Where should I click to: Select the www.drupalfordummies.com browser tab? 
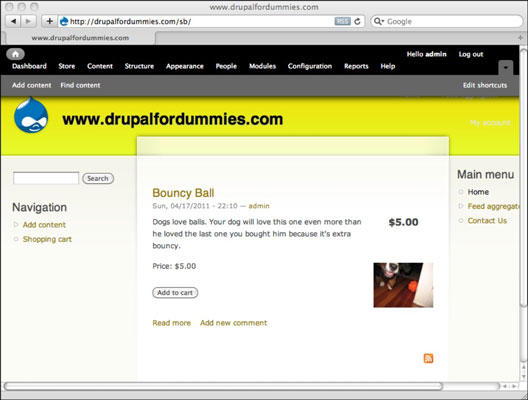(x=80, y=38)
